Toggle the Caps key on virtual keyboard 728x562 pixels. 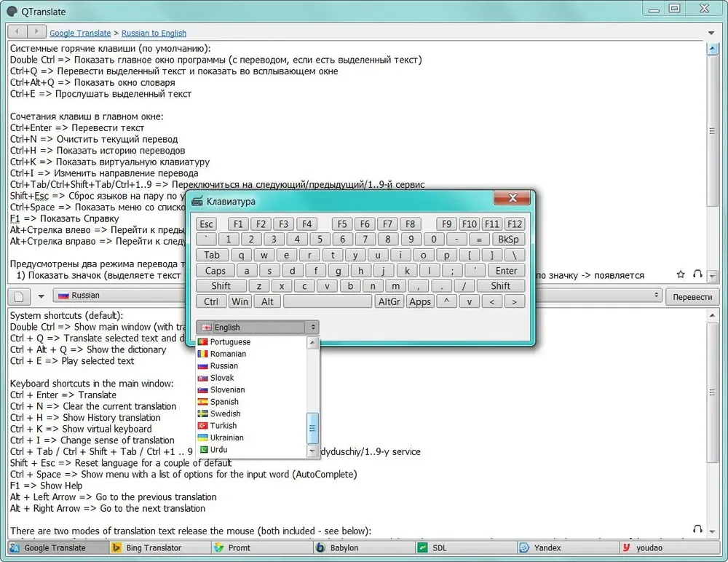(215, 271)
